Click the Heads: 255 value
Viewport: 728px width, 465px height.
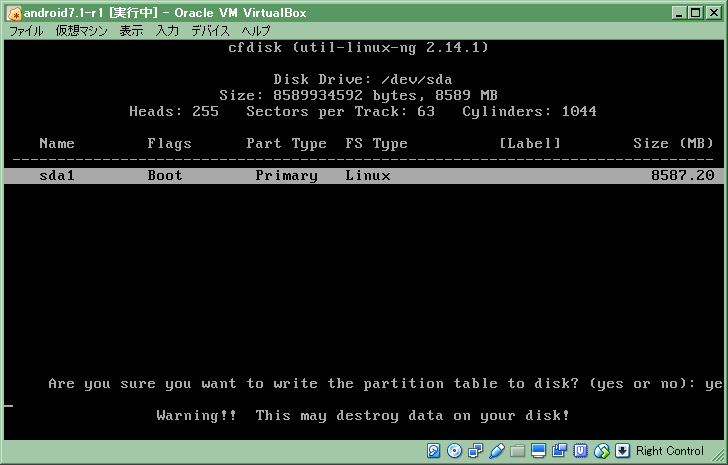(174, 111)
